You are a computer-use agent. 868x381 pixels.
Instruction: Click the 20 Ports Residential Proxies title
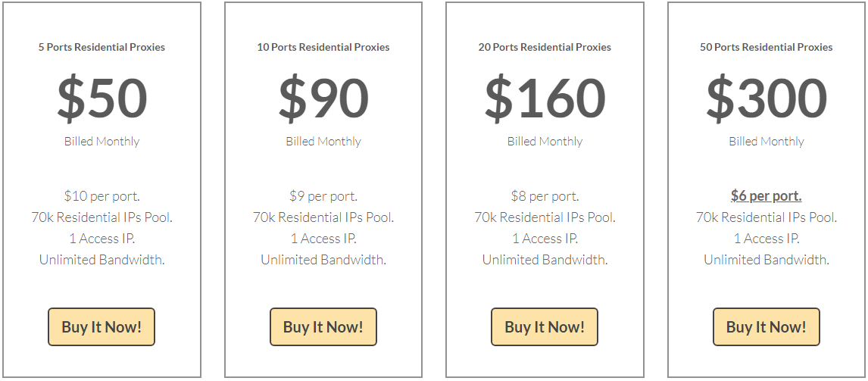pos(545,47)
